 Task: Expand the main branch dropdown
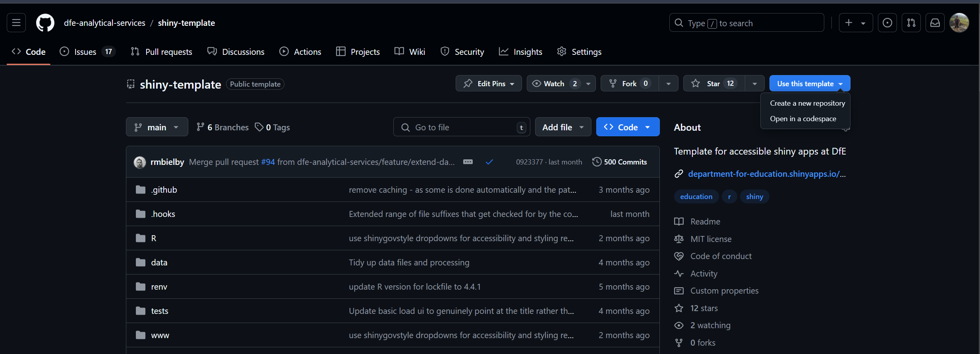[157, 127]
